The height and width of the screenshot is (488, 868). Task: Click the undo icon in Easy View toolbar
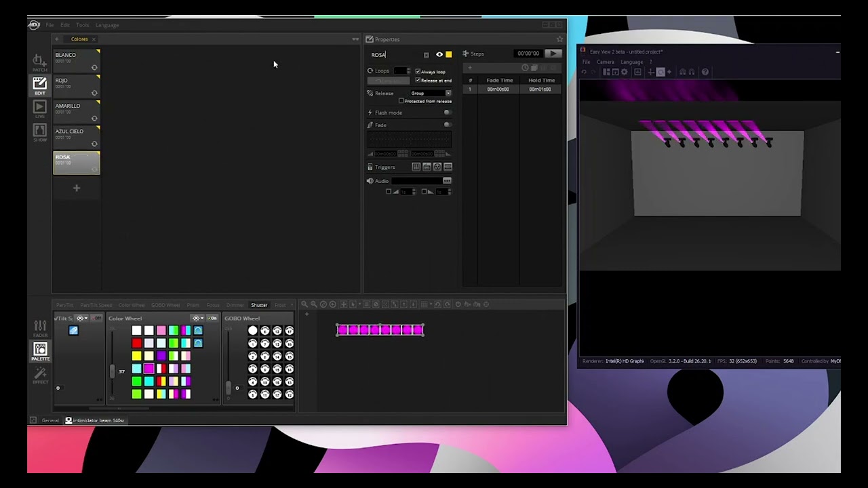(x=584, y=72)
